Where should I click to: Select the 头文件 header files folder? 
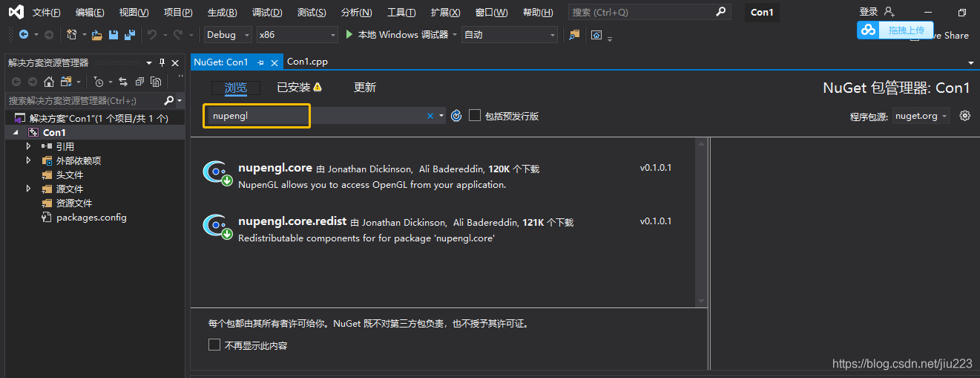click(x=70, y=175)
